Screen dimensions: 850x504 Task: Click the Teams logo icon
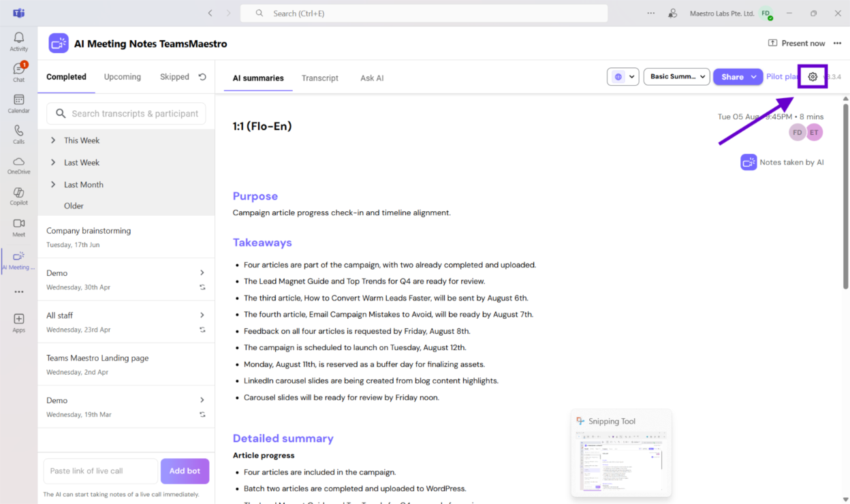pos(18,13)
